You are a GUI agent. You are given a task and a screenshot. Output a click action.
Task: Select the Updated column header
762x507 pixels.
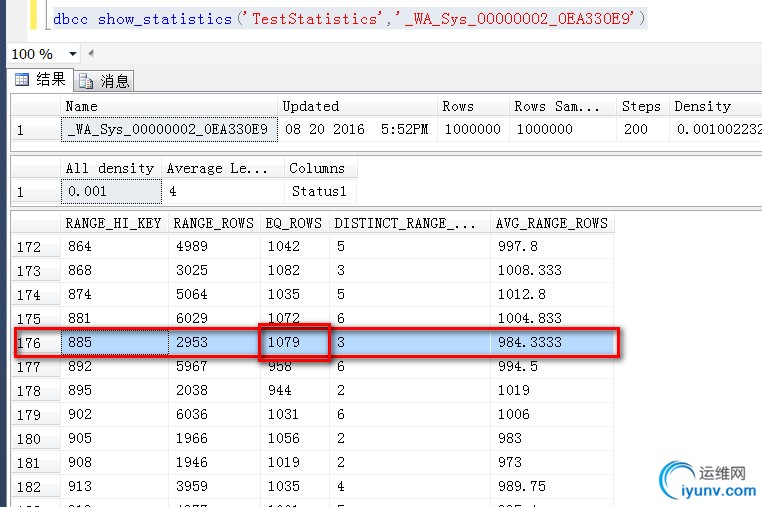(x=357, y=106)
